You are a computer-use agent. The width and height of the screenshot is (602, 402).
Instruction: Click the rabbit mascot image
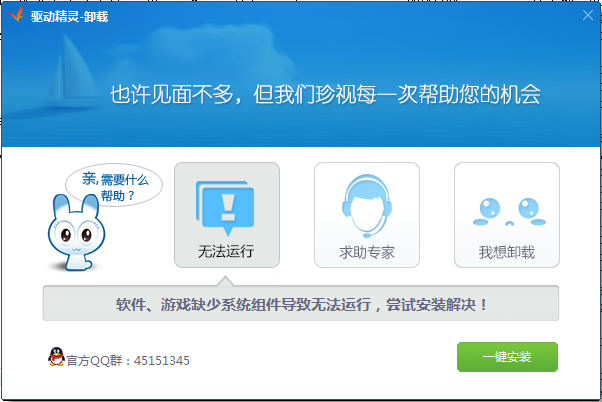tap(76, 232)
